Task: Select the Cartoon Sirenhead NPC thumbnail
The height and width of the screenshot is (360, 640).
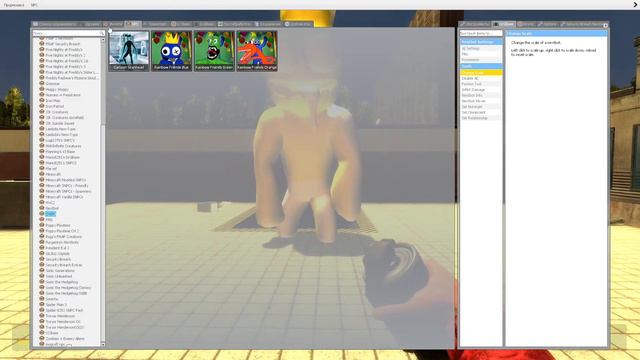Action: click(x=129, y=51)
